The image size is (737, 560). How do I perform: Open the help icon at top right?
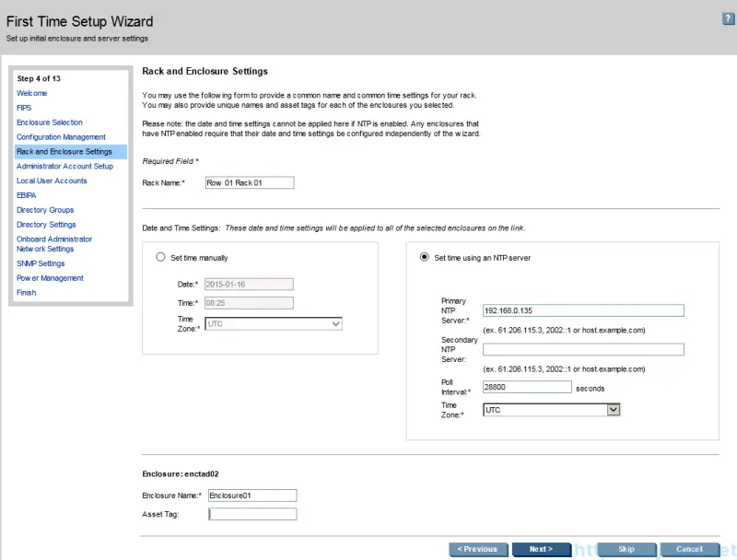[x=727, y=17]
